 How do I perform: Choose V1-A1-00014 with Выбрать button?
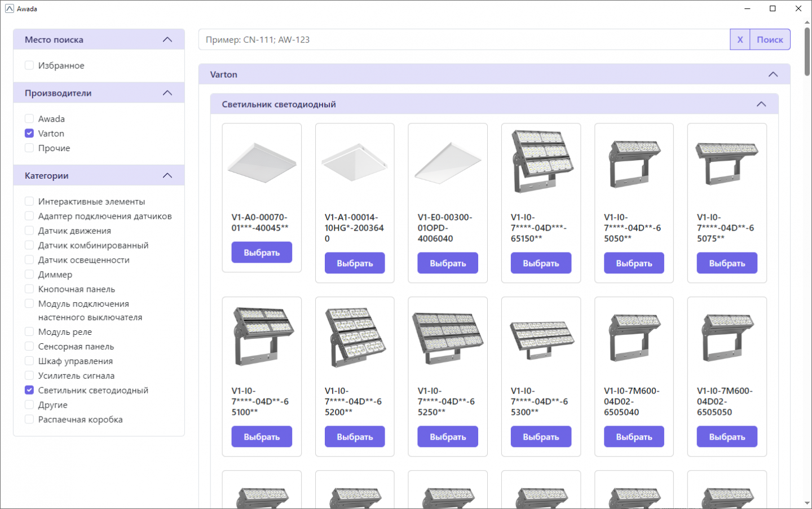tap(355, 263)
